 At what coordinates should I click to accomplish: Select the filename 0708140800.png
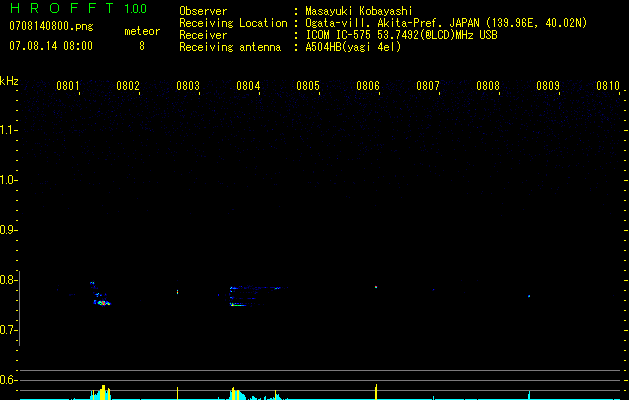point(51,26)
